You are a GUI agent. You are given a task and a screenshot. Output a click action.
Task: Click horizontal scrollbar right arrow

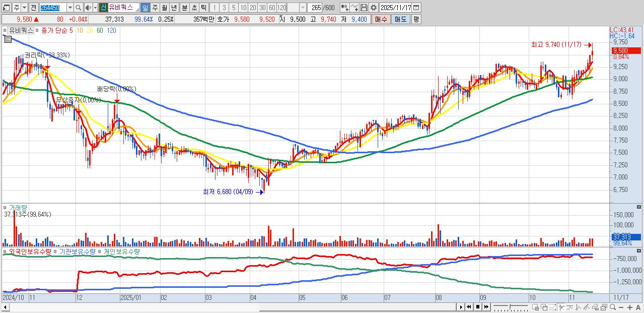pyautogui.click(x=461, y=306)
